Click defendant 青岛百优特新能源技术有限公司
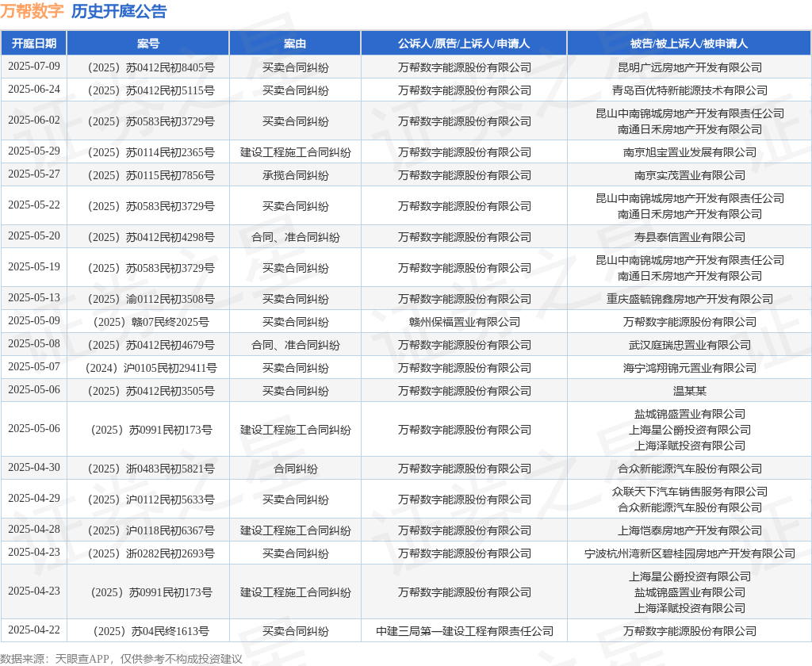The image size is (812, 666). (689, 90)
